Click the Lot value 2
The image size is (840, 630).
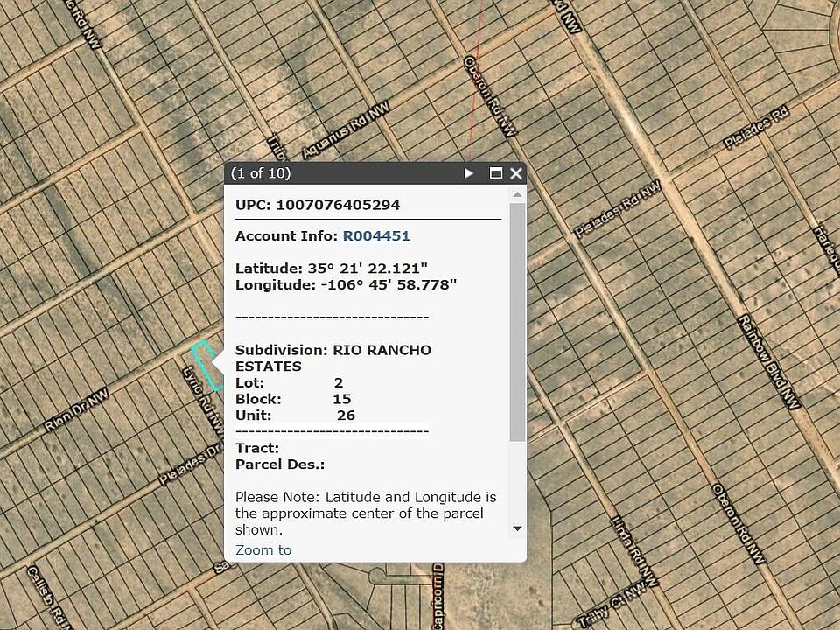339,383
